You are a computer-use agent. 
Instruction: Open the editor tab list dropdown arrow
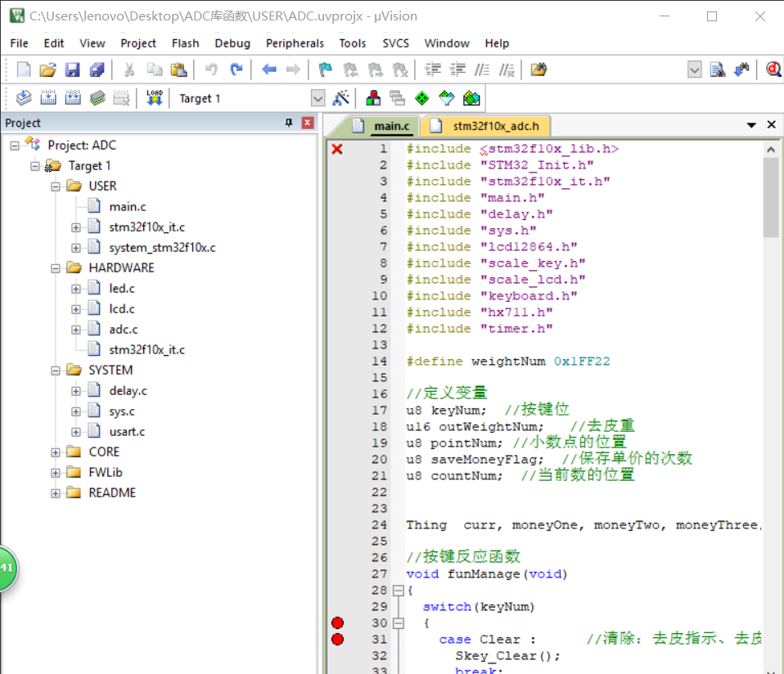(751, 125)
